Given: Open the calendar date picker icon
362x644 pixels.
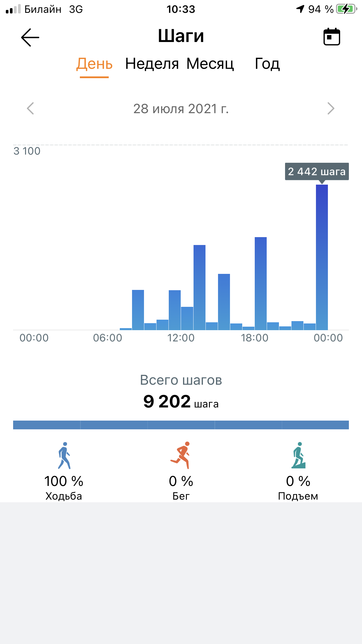Looking at the screenshot, I should click(332, 37).
